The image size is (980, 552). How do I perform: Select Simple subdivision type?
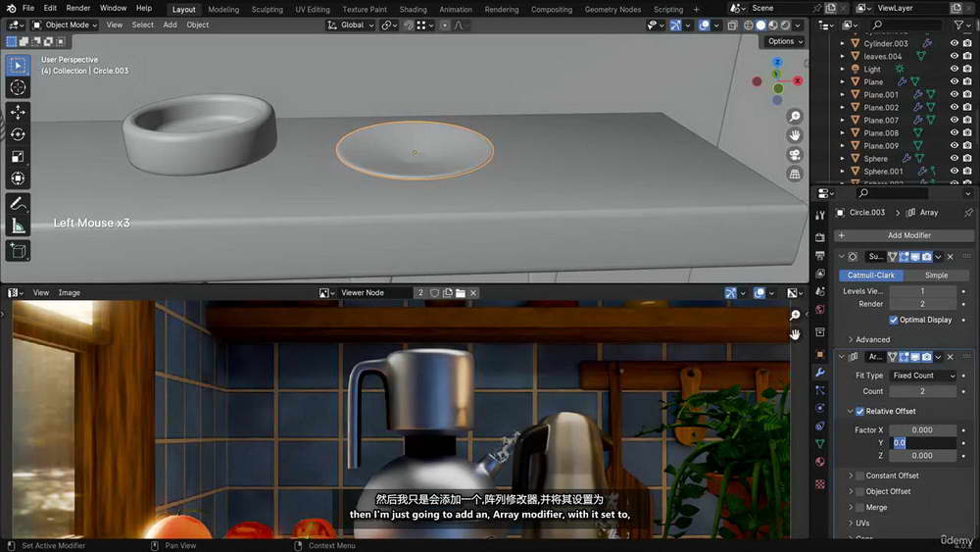tap(936, 276)
